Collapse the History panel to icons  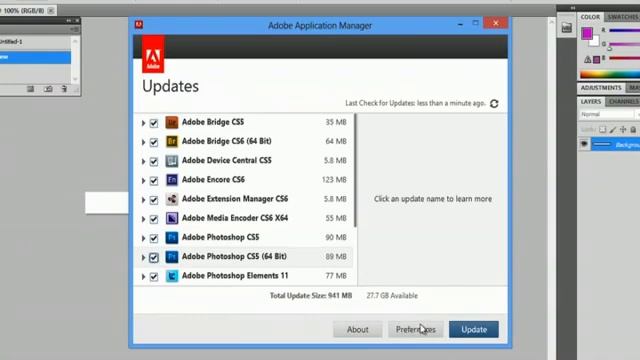(68, 20)
